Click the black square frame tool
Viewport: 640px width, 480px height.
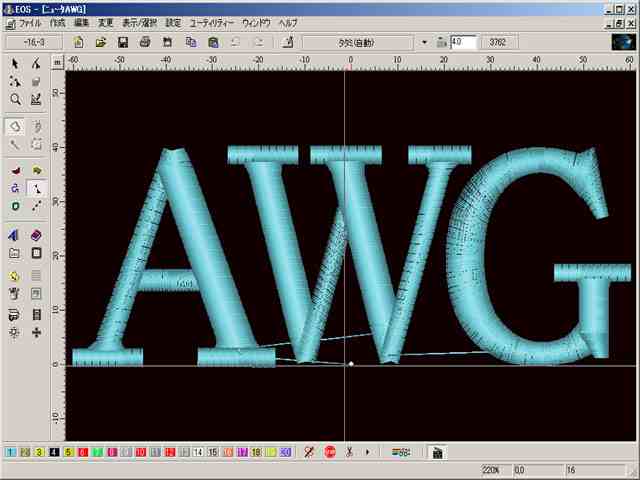36,253
